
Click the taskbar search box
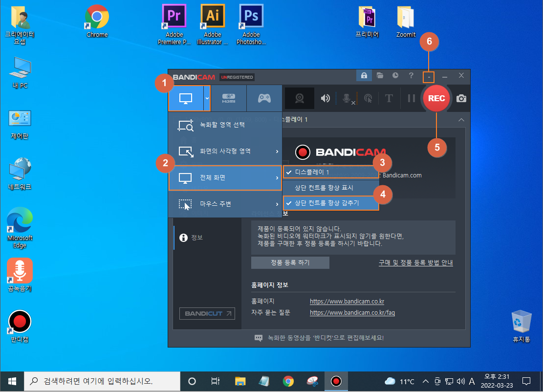102,381
